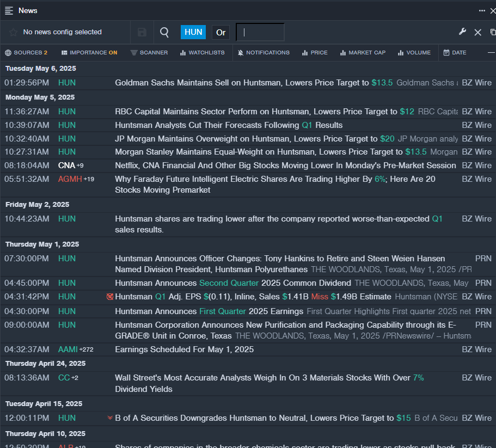Open the Date filter
This screenshot has height=448, width=496.
pyautogui.click(x=455, y=53)
